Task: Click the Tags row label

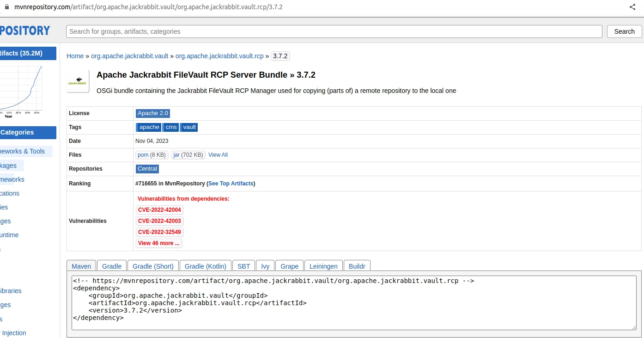Action: 75,127
